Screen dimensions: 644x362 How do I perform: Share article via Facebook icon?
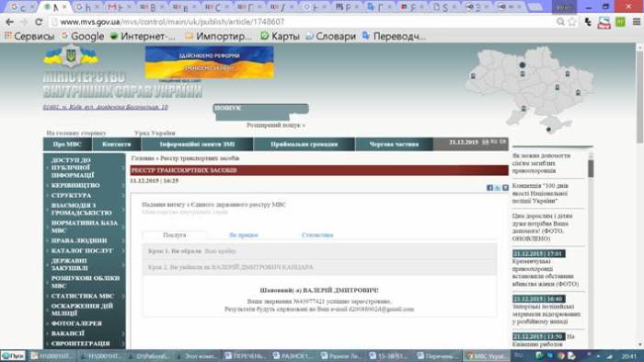(489, 188)
